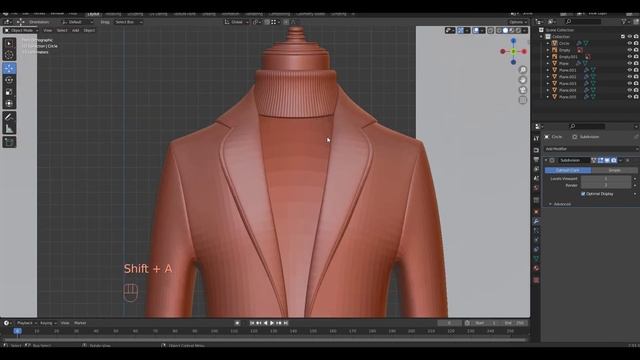Adjust the Levels Viewport value field

(606, 179)
